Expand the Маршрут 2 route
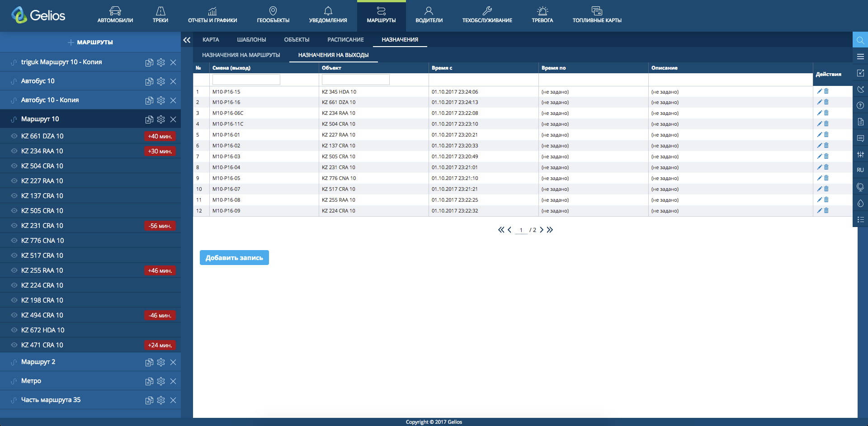 point(38,362)
